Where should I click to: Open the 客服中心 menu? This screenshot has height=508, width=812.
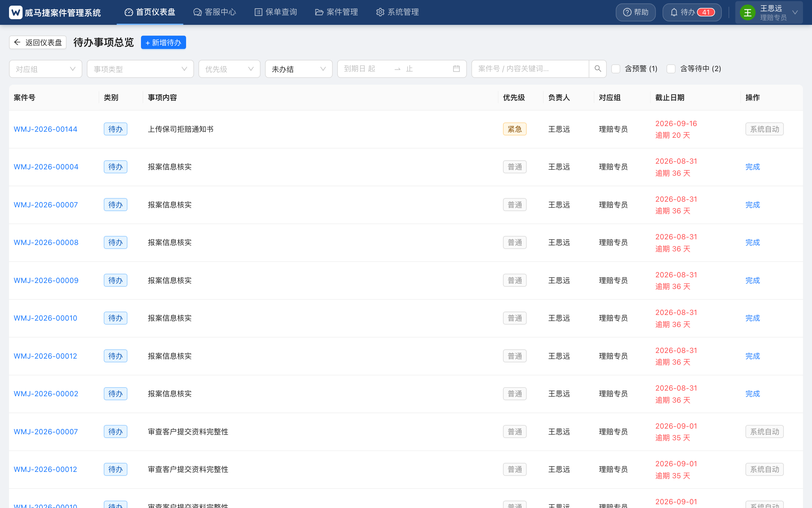tap(215, 12)
